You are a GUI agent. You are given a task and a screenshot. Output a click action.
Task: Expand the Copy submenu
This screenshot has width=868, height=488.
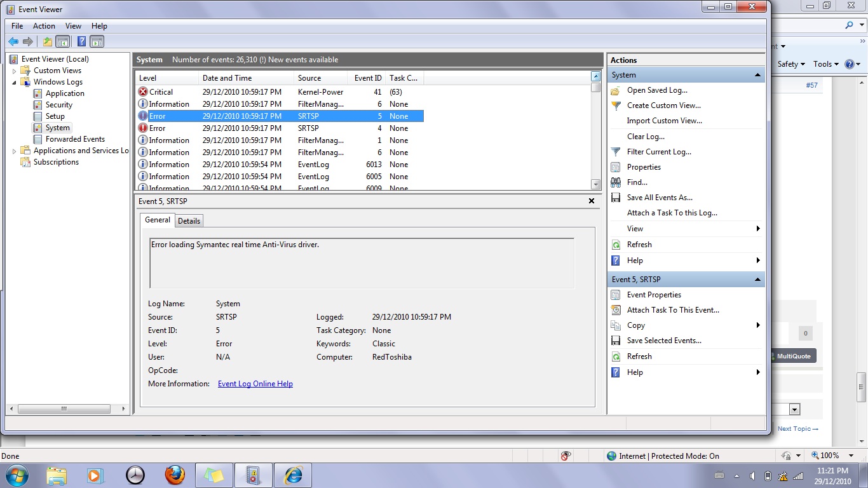coord(758,325)
